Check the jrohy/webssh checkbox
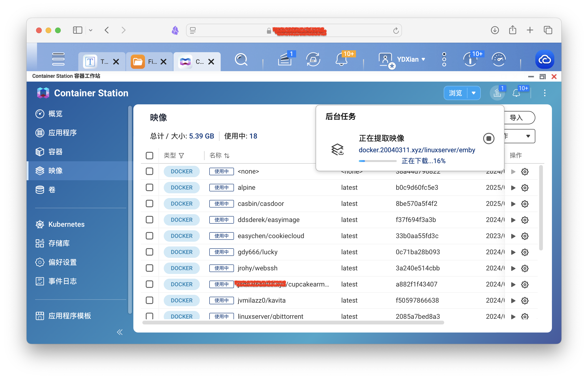Viewport: 588px width, 379px height. [x=149, y=268]
